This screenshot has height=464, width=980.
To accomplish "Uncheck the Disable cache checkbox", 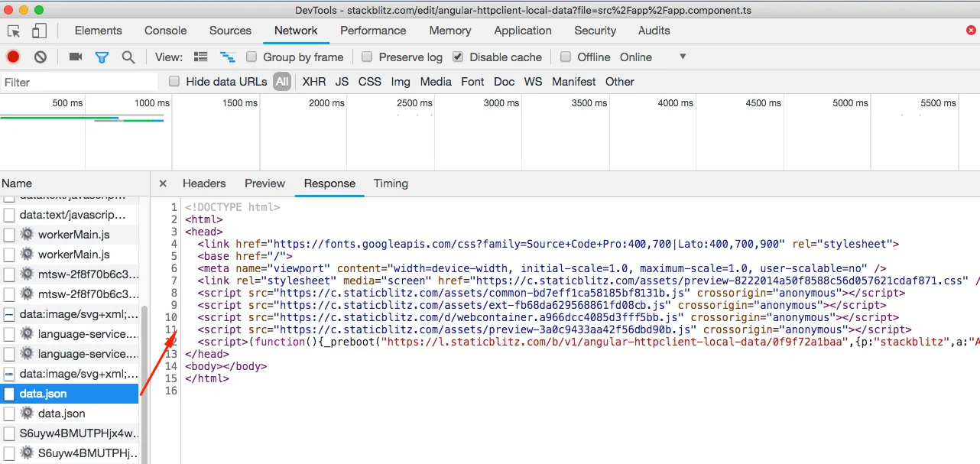I will 458,57.
